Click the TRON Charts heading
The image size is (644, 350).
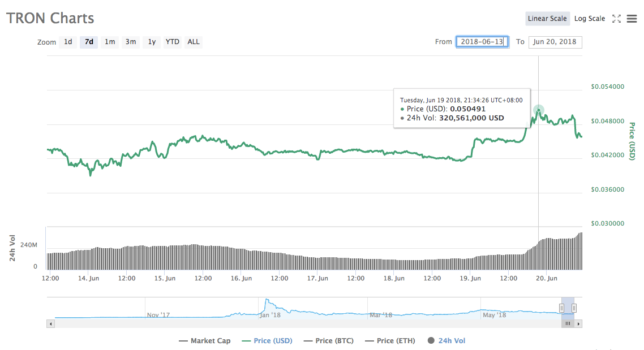pyautogui.click(x=50, y=19)
